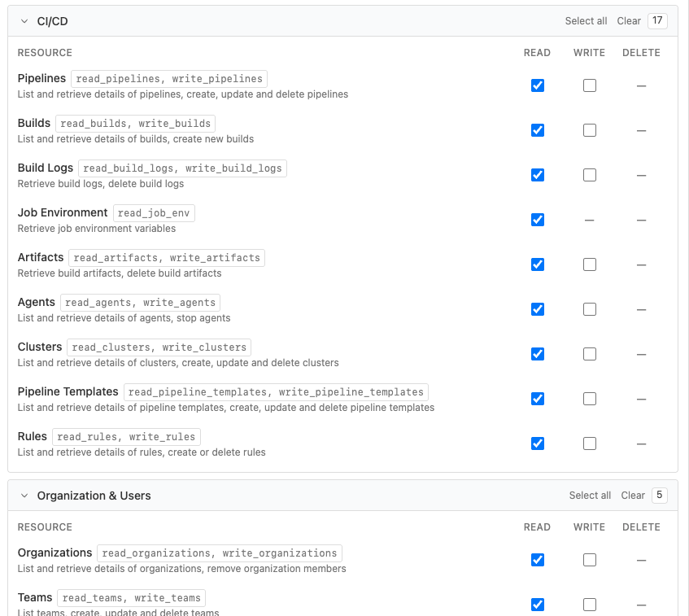Enable Write permission for Organizations

tap(590, 560)
